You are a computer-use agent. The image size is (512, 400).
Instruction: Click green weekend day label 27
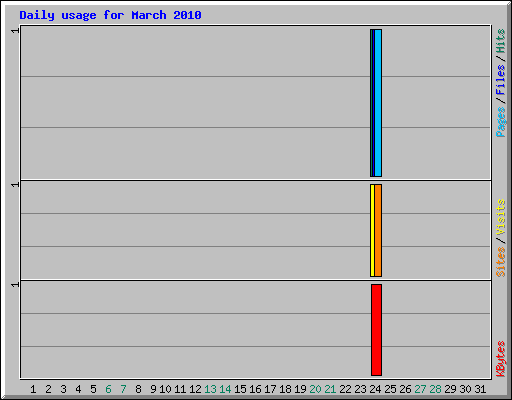coord(420,389)
